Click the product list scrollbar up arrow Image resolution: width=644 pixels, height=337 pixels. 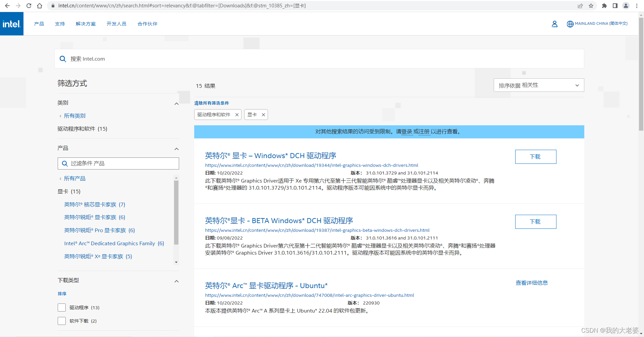[176, 178]
